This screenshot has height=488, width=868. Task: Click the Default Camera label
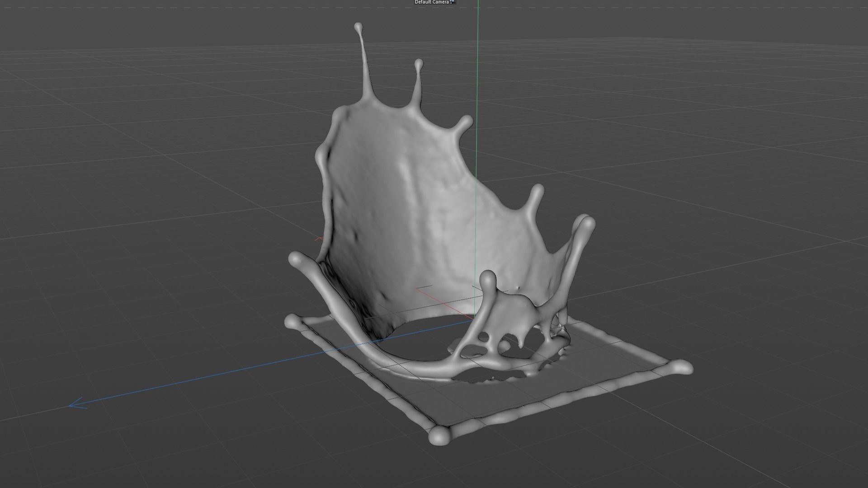[431, 2]
